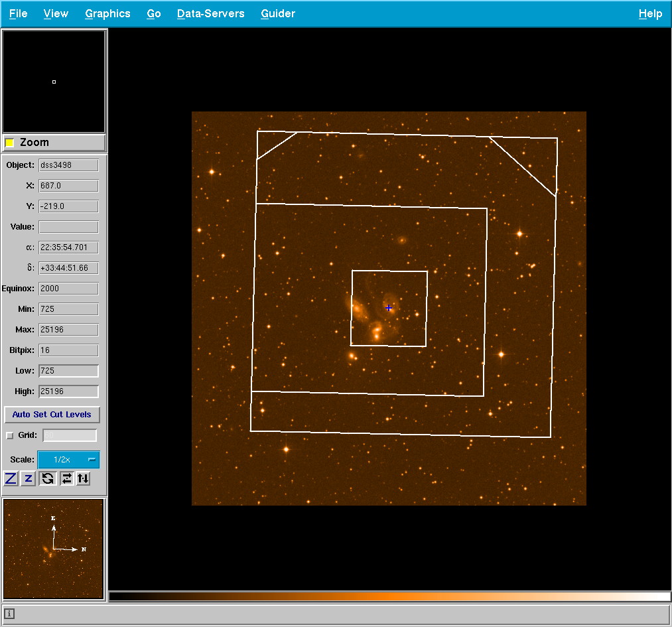Click the Equinox field 2000
This screenshot has height=627, width=672.
68,289
